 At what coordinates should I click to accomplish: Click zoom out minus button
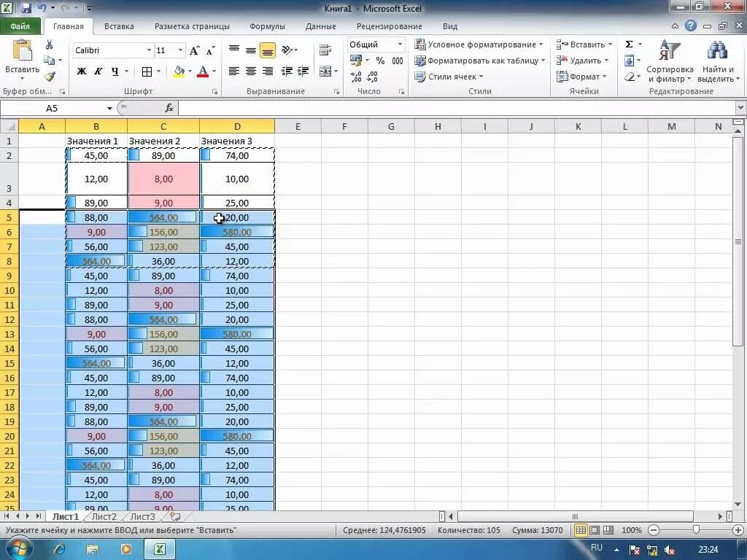coord(654,530)
